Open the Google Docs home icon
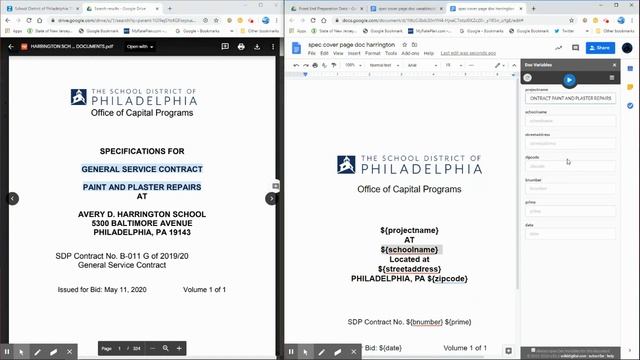The width and height of the screenshot is (640, 360). point(297,48)
